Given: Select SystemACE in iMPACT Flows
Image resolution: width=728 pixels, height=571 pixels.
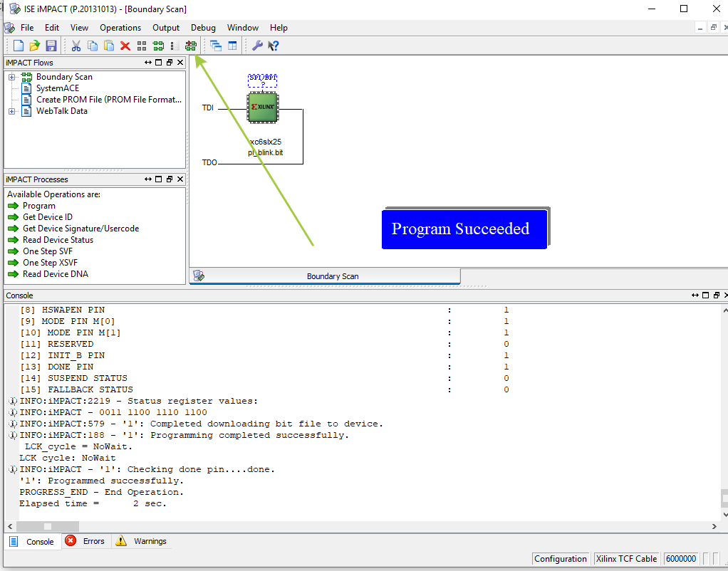Looking at the screenshot, I should [x=58, y=88].
